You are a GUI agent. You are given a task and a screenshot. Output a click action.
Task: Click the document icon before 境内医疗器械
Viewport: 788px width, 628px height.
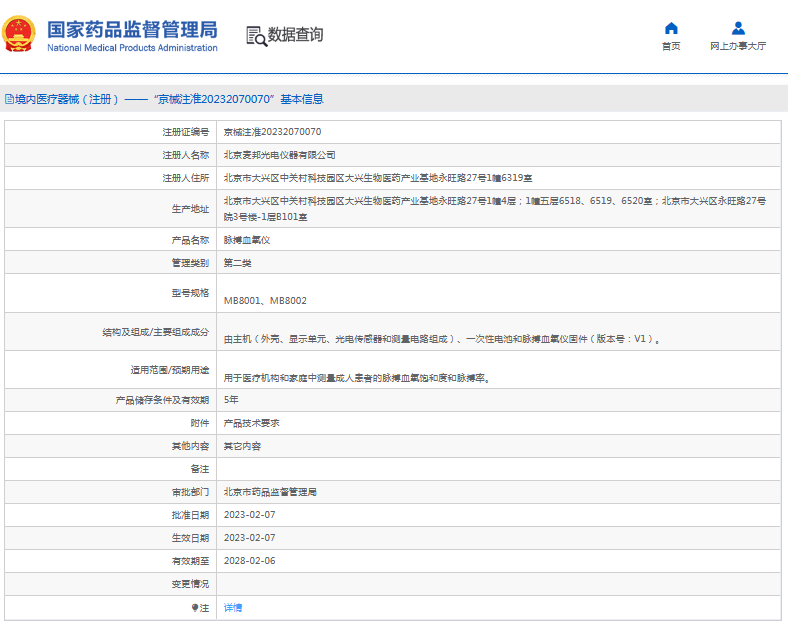[10, 99]
